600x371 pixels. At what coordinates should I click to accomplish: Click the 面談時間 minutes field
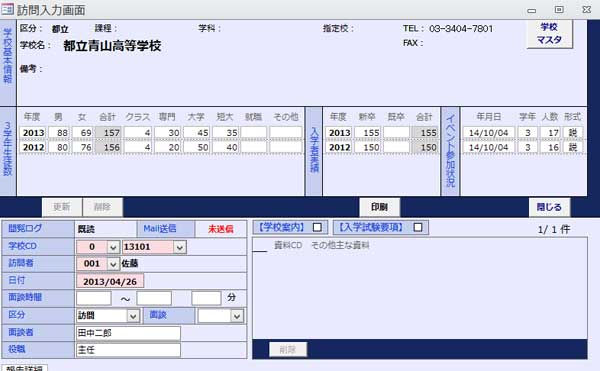coord(206,298)
